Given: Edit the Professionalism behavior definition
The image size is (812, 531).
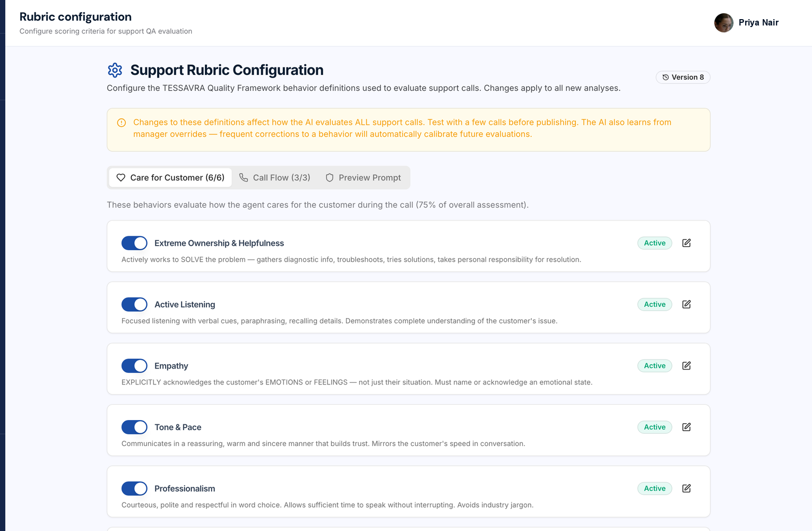Looking at the screenshot, I should (686, 488).
